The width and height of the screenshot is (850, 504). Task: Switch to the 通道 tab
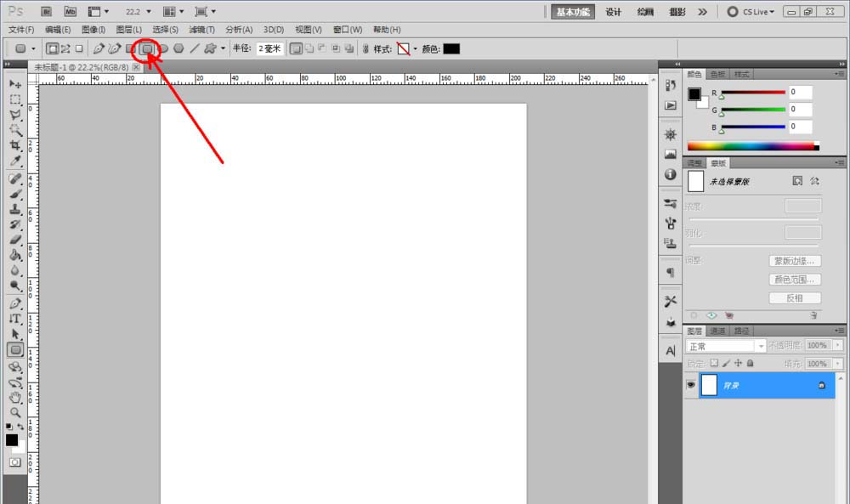click(717, 331)
